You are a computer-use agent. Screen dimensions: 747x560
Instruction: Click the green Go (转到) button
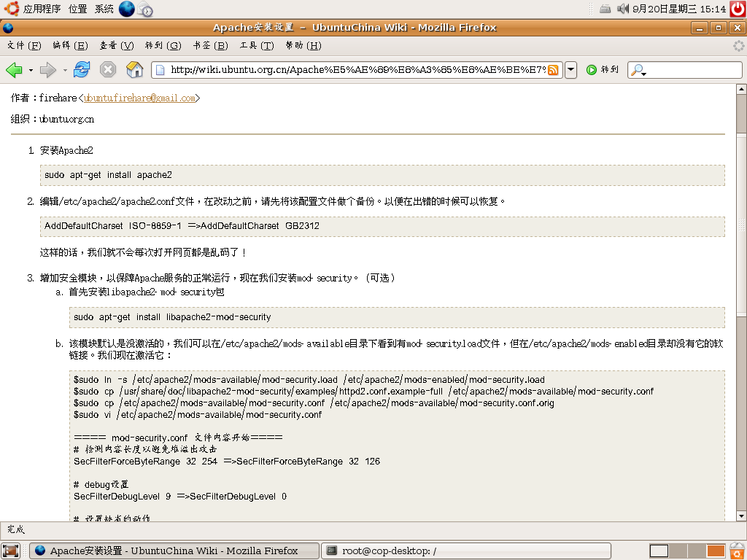pos(602,70)
